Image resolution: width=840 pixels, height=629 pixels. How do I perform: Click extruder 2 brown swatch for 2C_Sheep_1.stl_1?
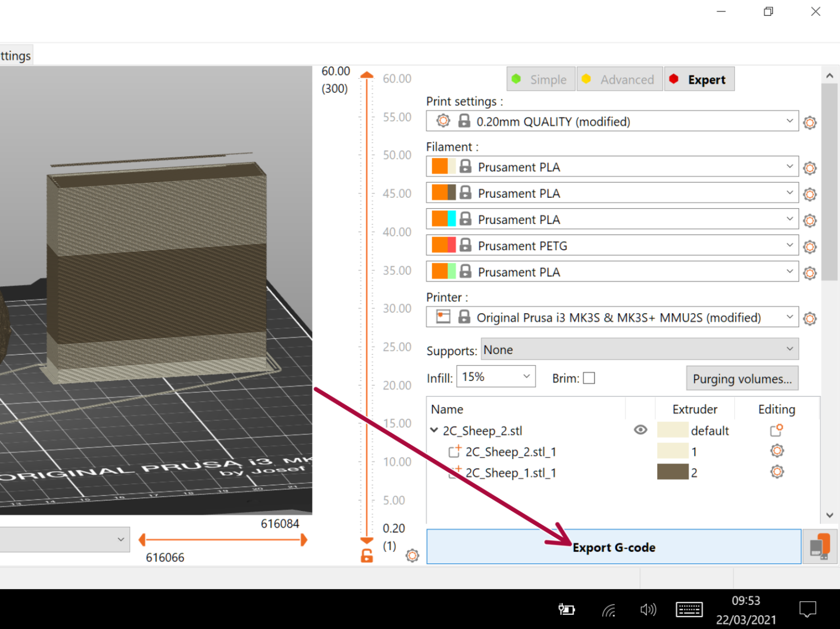[x=673, y=472]
